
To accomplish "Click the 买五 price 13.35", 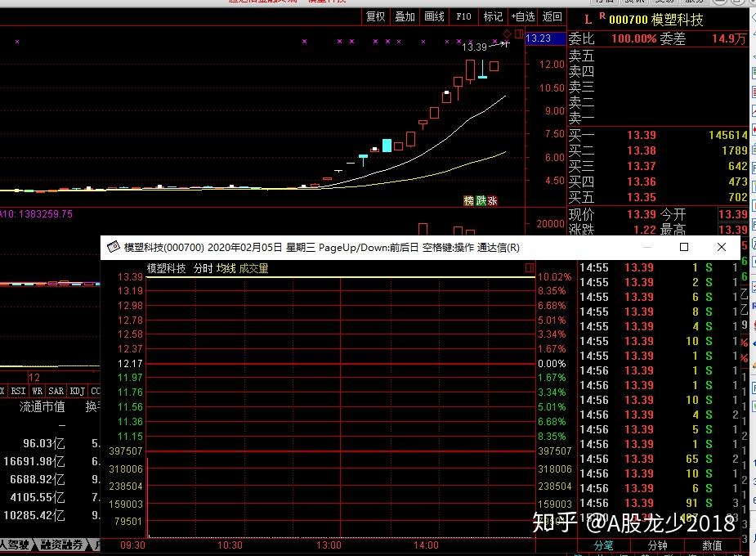I will click(642, 197).
